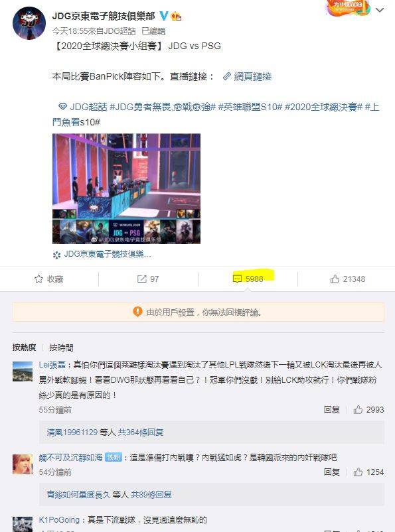This screenshot has width=395, height=532.
Task: Click the comment icon showing 5988
Action: [x=237, y=279]
